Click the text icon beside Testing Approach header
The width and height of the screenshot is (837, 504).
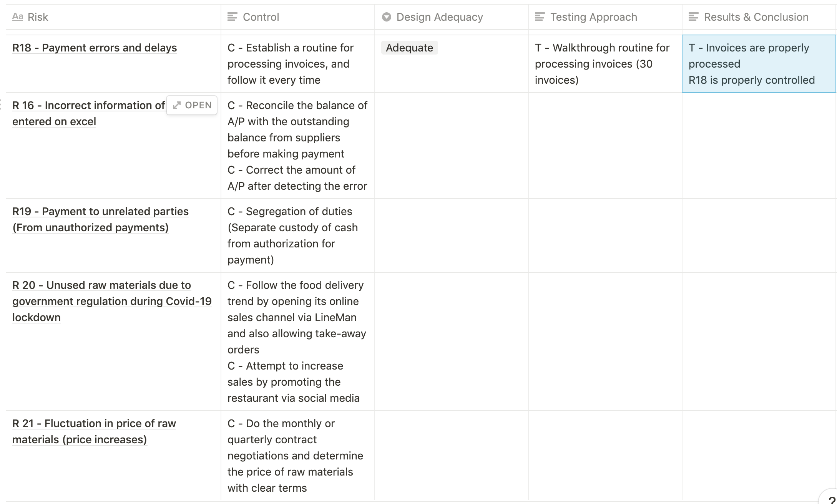[540, 17]
